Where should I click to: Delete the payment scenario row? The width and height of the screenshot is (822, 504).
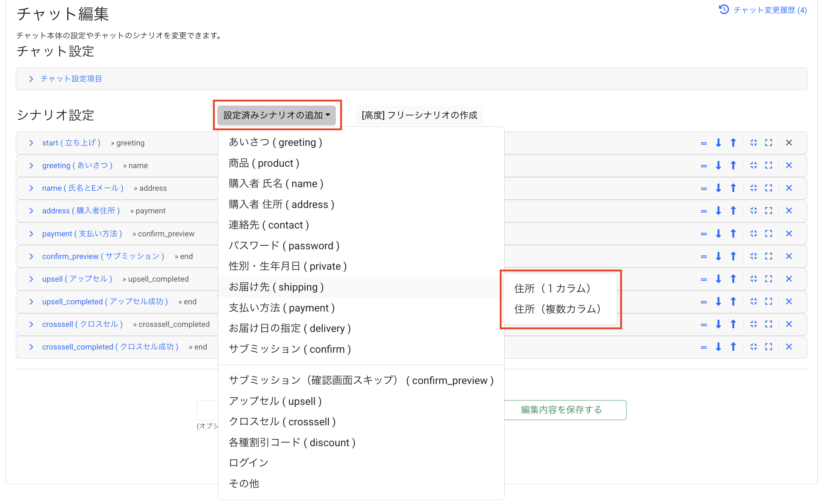point(789,233)
